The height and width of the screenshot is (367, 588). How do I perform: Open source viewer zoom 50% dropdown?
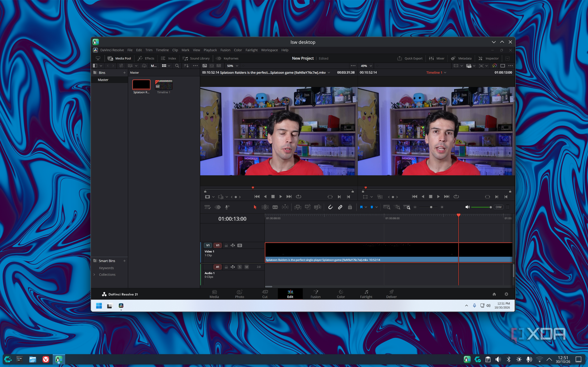coord(232,66)
